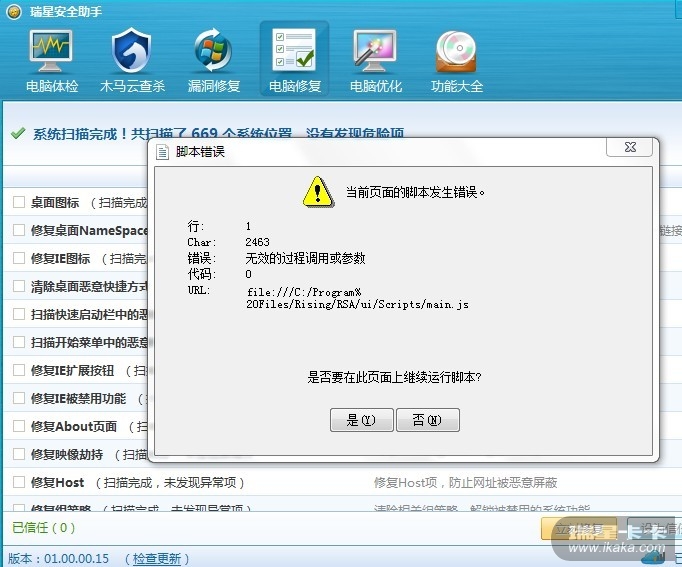Open the 木马云查杀 shield icon
The height and width of the screenshot is (567, 682).
point(131,51)
